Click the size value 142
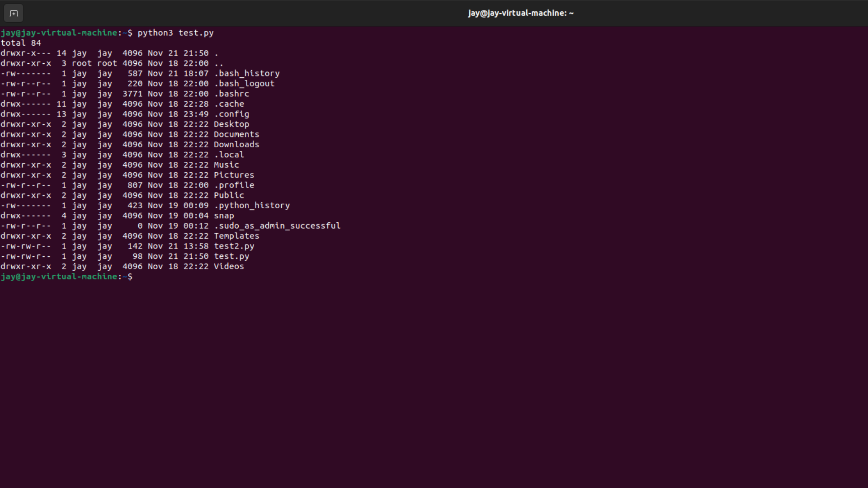This screenshot has height=488, width=868. click(x=135, y=246)
